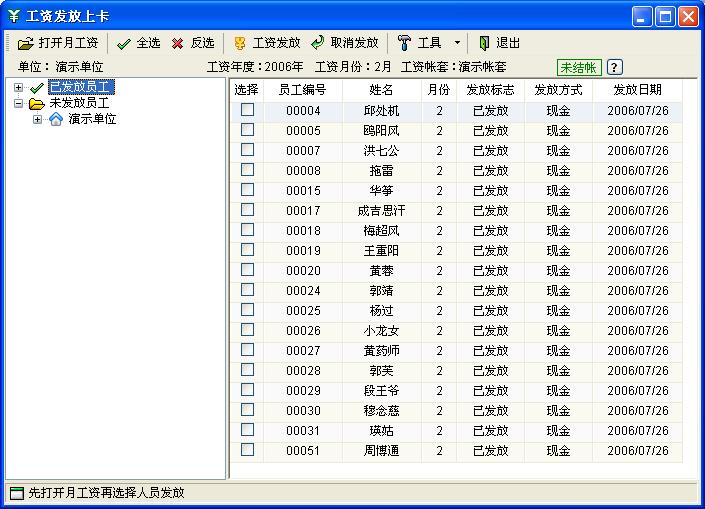Viewport: 705px width, 509px height.
Task: Click the 取消发放 toolbar label
Action: click(354, 43)
